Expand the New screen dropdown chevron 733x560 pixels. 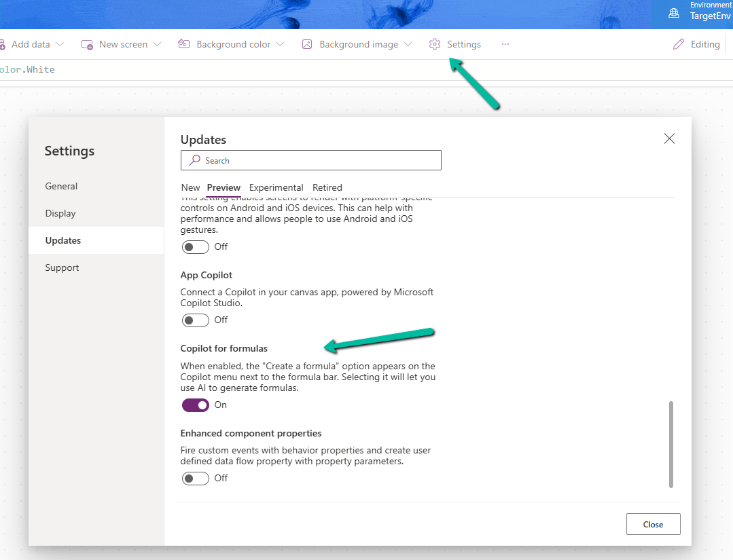pyautogui.click(x=158, y=44)
